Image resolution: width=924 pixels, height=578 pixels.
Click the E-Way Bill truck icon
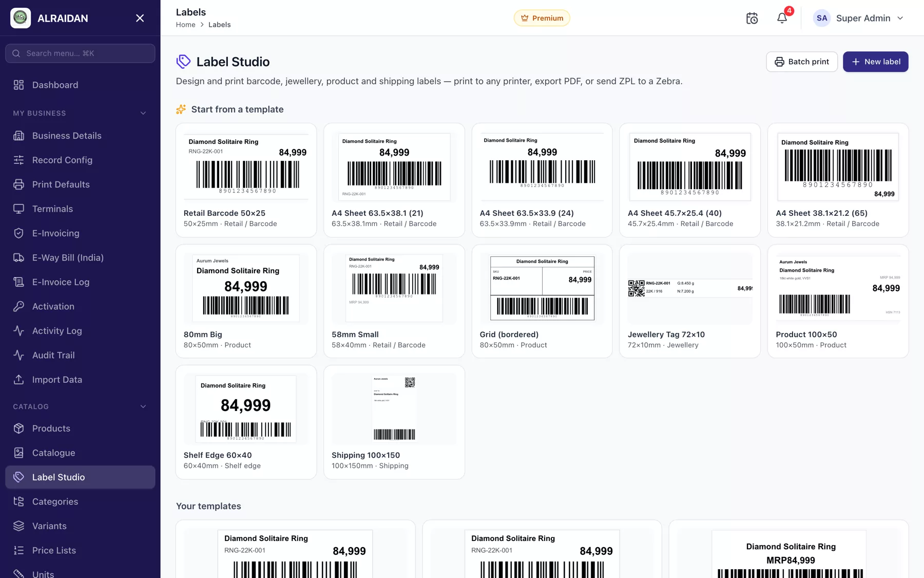(18, 257)
